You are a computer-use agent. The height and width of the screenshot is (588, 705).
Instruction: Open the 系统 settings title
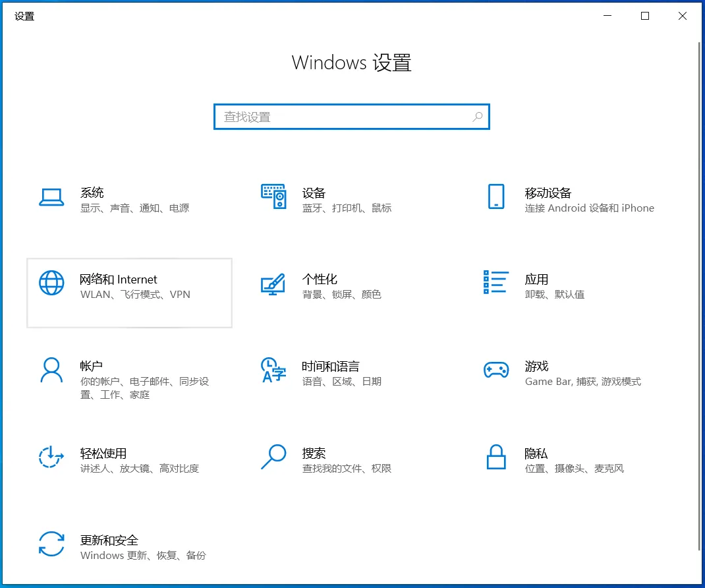tap(92, 192)
